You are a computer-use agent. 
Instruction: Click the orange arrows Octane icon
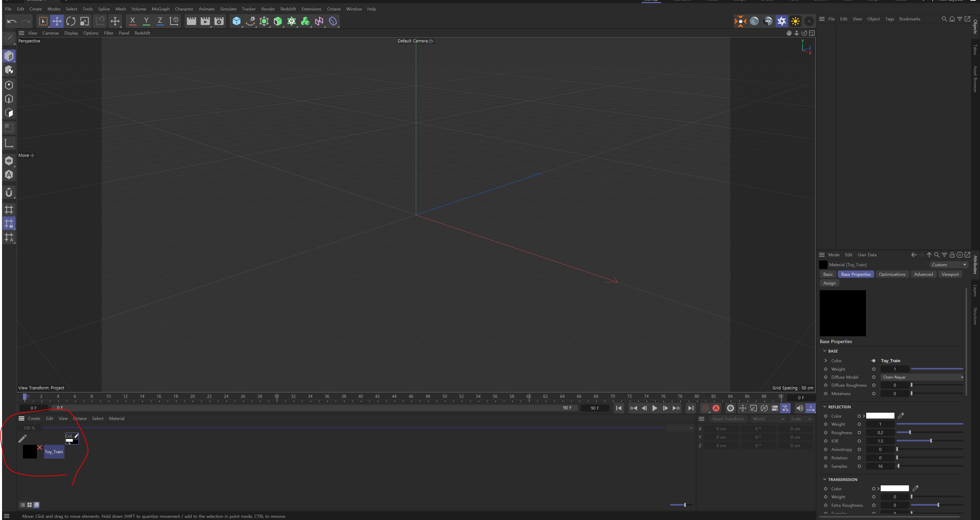[x=740, y=21]
